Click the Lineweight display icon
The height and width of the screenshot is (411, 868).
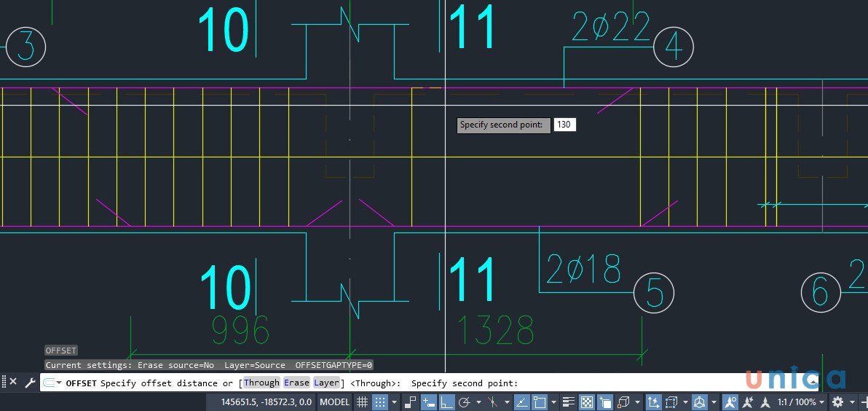(569, 402)
